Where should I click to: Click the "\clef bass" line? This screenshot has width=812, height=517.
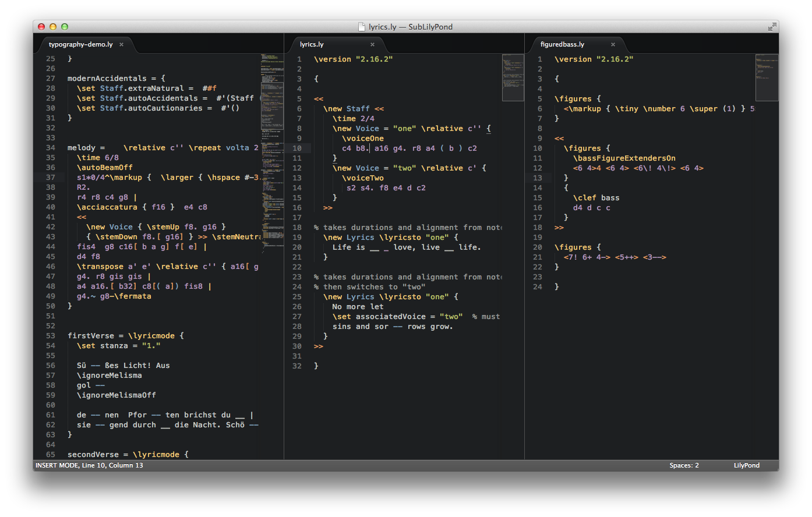(x=596, y=198)
